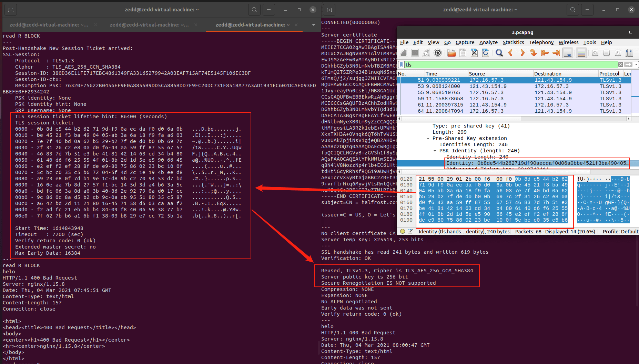Open hamburger menu in left terminal

coord(269,10)
